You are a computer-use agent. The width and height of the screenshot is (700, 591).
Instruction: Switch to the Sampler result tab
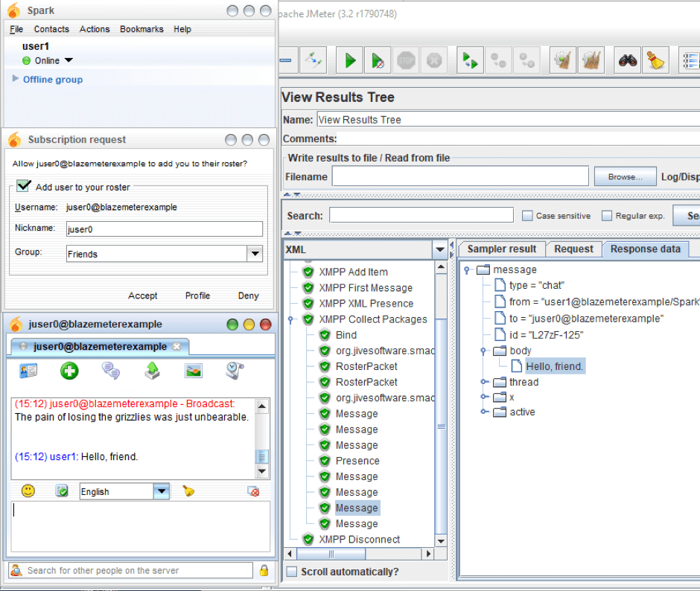(502, 249)
